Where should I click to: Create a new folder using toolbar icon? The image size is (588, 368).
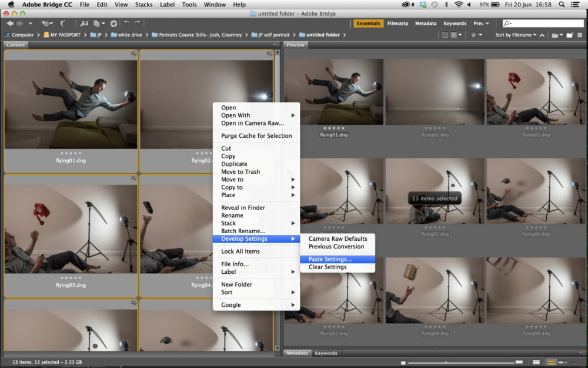click(x=570, y=35)
